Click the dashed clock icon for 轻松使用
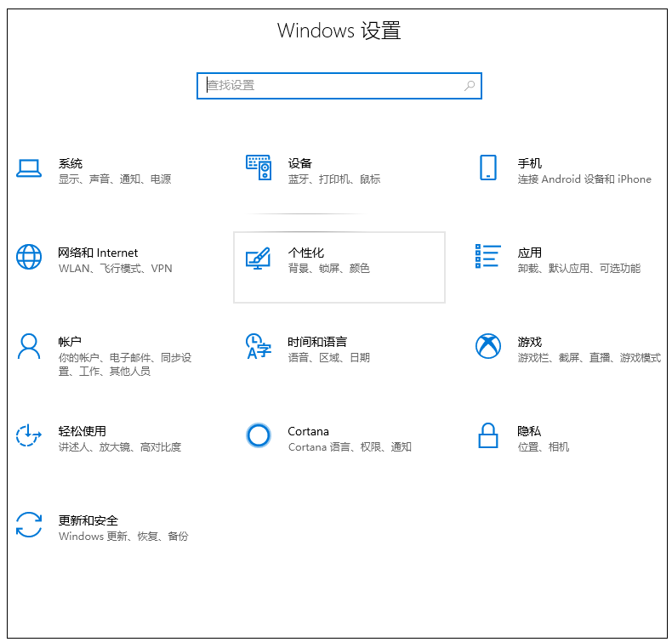This screenshot has width=672, height=642. (x=29, y=435)
